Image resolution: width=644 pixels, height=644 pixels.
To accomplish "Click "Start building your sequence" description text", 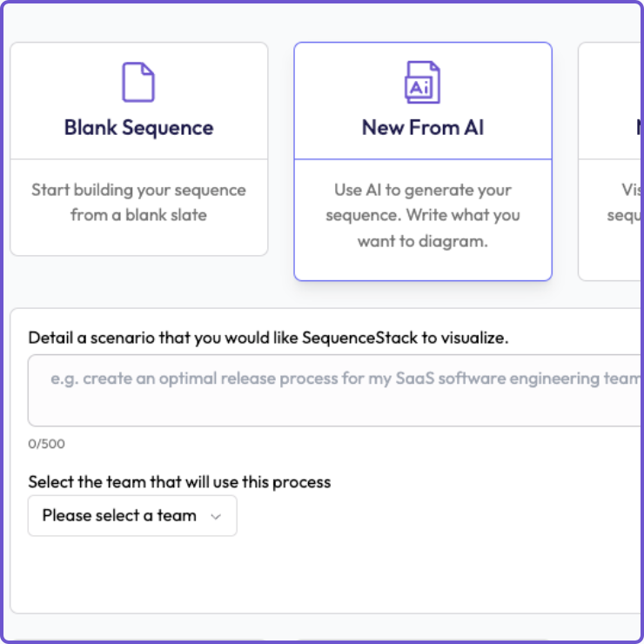I will (x=138, y=190).
